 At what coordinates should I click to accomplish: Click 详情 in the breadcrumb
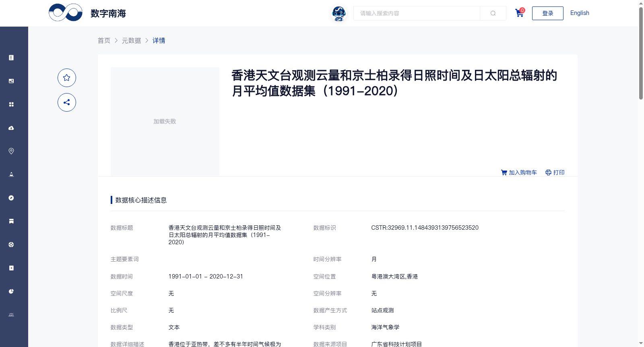159,41
